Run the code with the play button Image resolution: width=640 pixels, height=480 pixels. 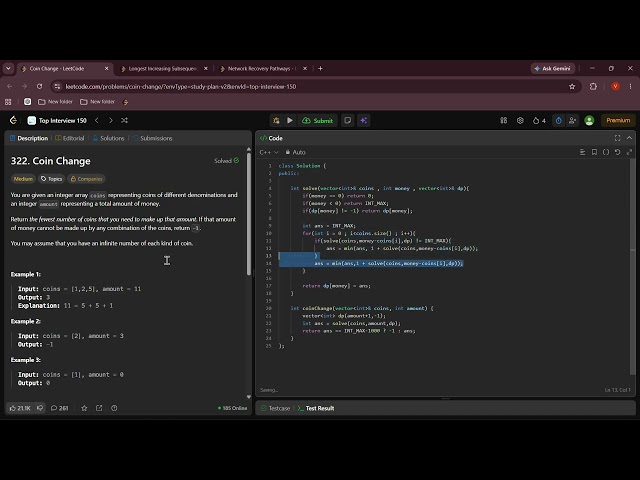pyautogui.click(x=290, y=120)
